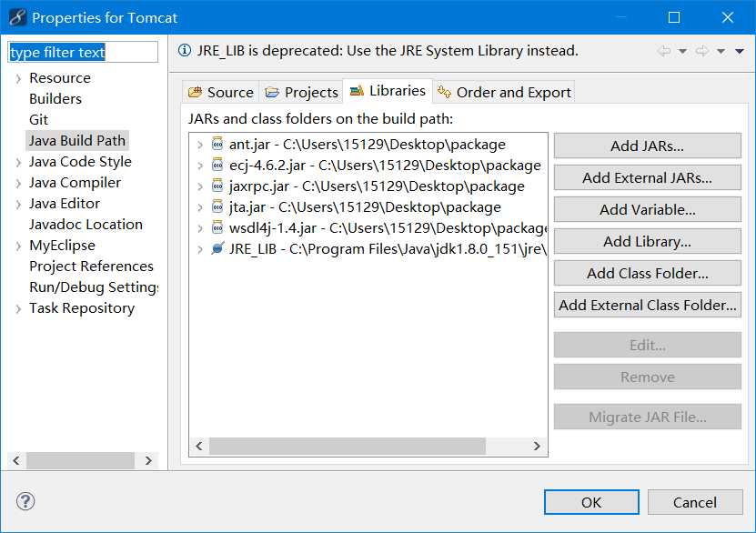This screenshot has height=533, width=756.
Task: Select Resource in the tree
Action: (60, 78)
